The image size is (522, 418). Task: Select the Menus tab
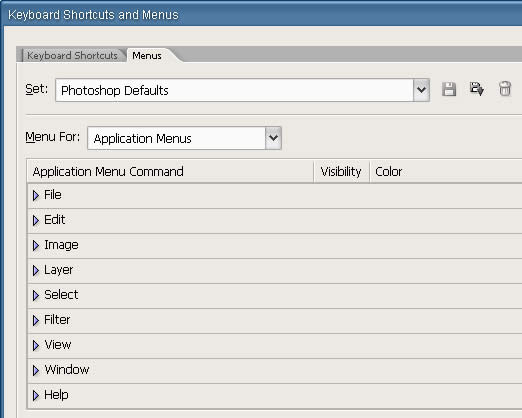tap(147, 55)
